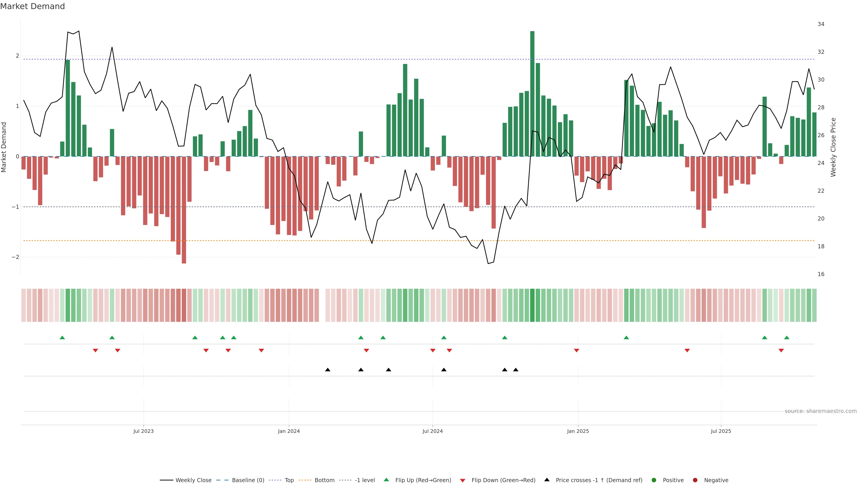
Task: Hide the Top dotted line via legend
Action: point(289,480)
